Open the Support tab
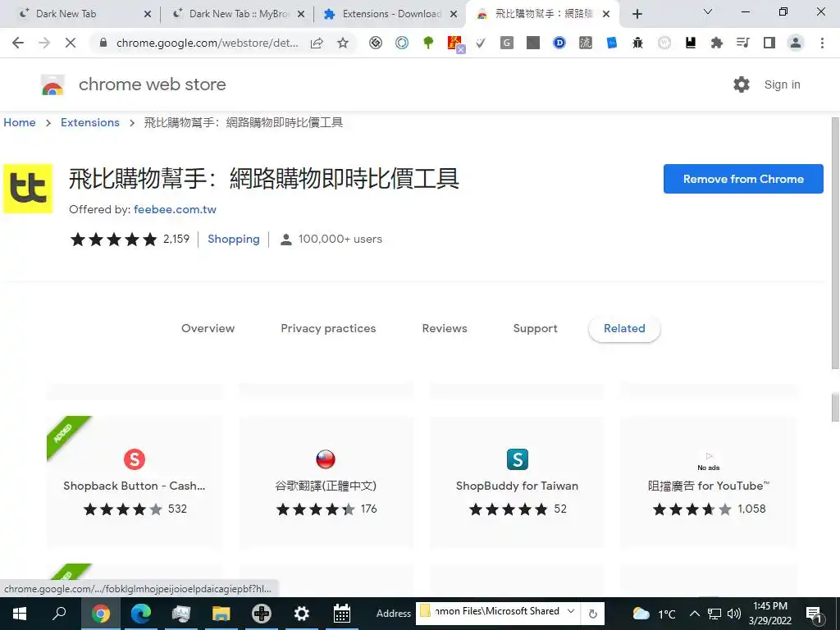Viewport: 840px width, 630px height. click(535, 328)
